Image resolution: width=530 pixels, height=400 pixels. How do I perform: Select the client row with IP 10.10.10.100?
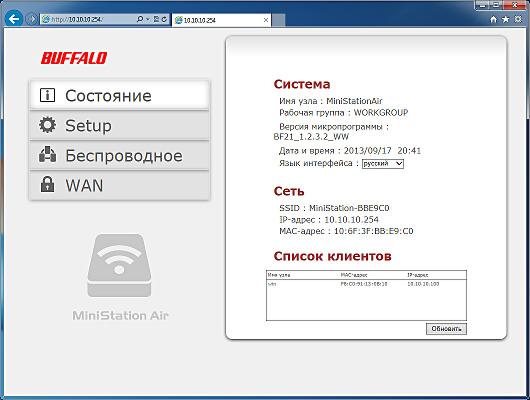tap(366, 284)
